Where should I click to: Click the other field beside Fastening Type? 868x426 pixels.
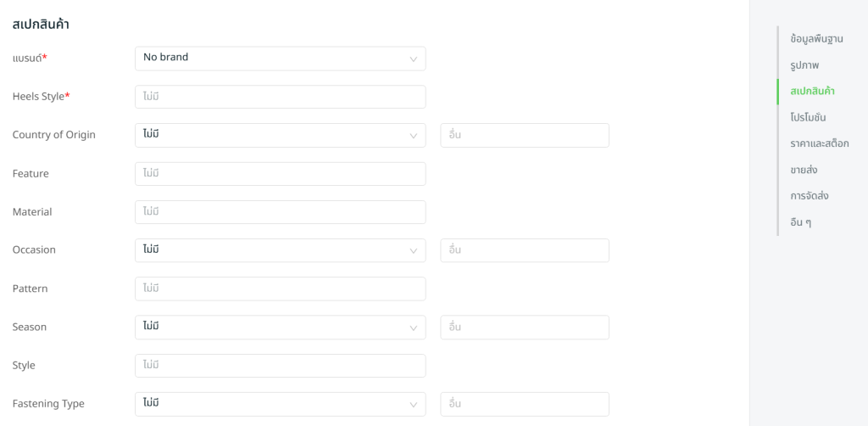click(x=524, y=404)
